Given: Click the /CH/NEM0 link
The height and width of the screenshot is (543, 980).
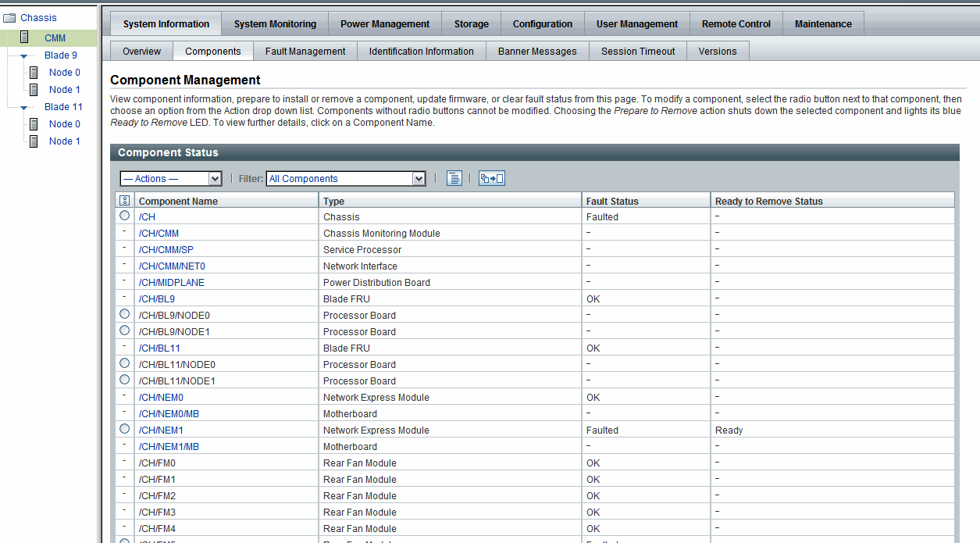Looking at the screenshot, I should [161, 398].
